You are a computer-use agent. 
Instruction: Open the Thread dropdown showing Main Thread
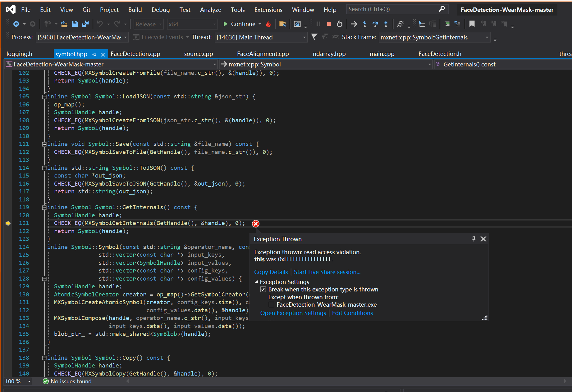pyautogui.click(x=304, y=37)
